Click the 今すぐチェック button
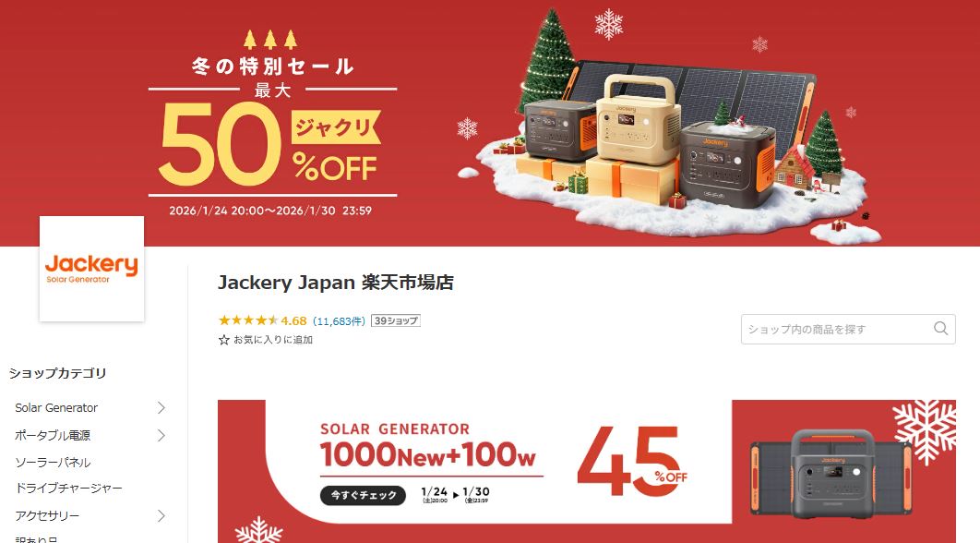980x543 pixels. pos(364,495)
